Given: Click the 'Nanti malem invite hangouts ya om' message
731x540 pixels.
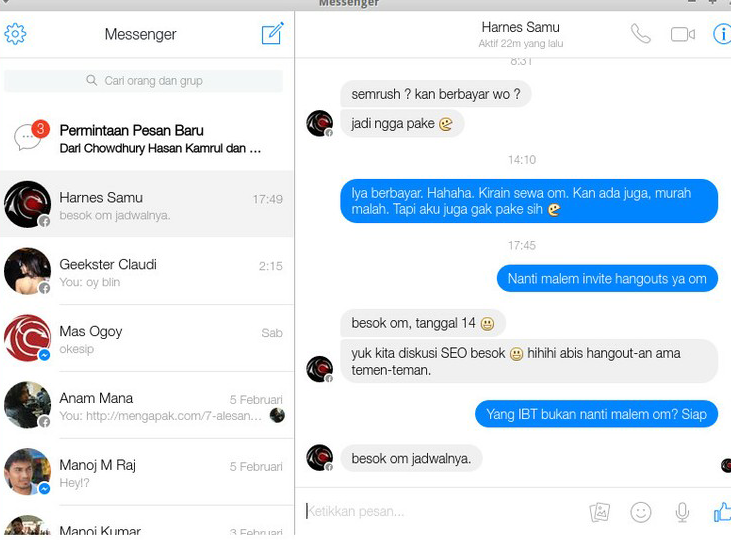Looking at the screenshot, I should pos(607,278).
